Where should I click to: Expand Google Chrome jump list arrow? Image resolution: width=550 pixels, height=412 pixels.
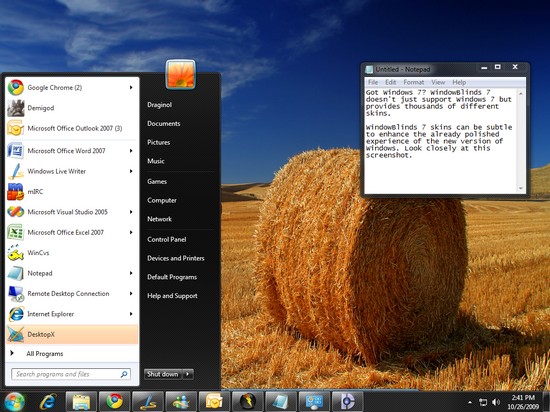pos(131,88)
